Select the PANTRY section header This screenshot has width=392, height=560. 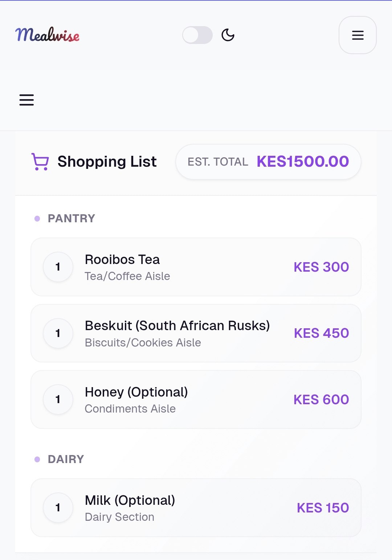tap(72, 218)
